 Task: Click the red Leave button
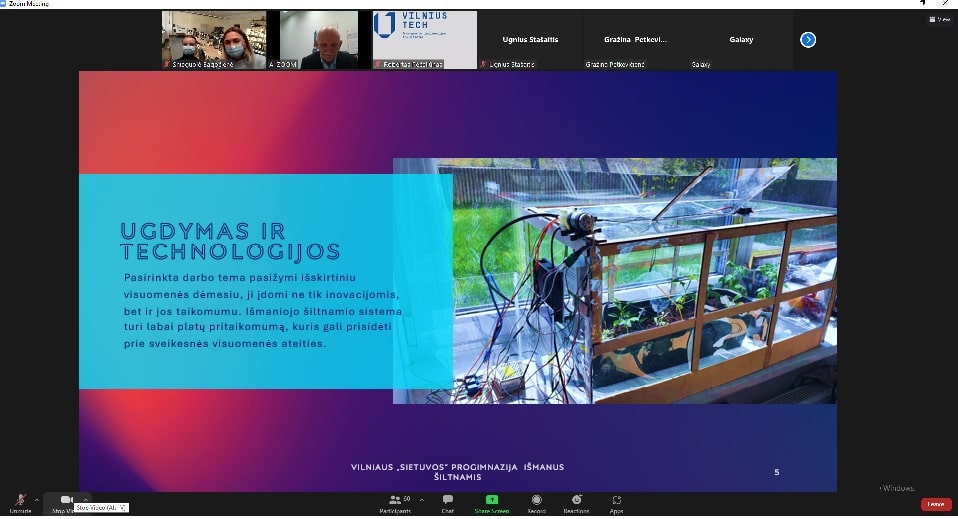936,504
